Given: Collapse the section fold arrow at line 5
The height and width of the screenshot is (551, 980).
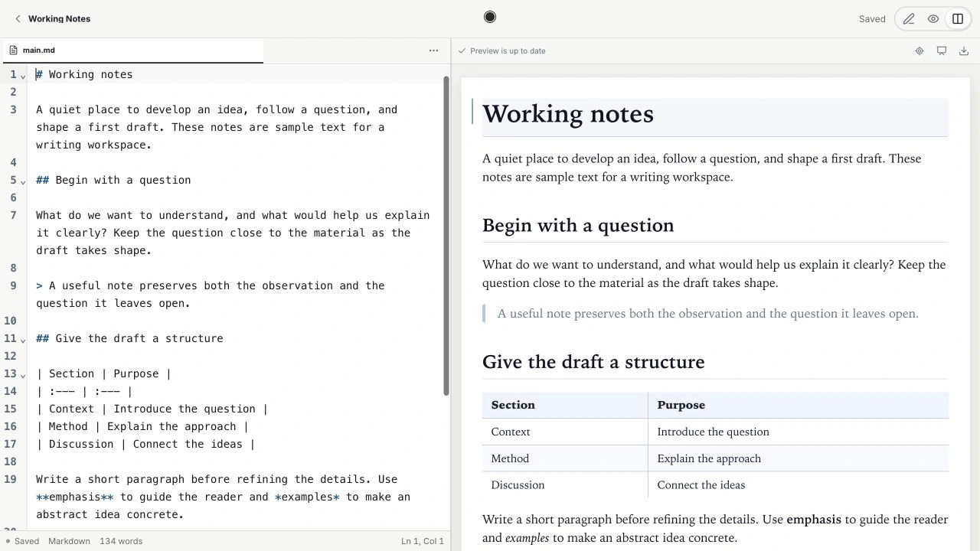Looking at the screenshot, I should pos(23,181).
